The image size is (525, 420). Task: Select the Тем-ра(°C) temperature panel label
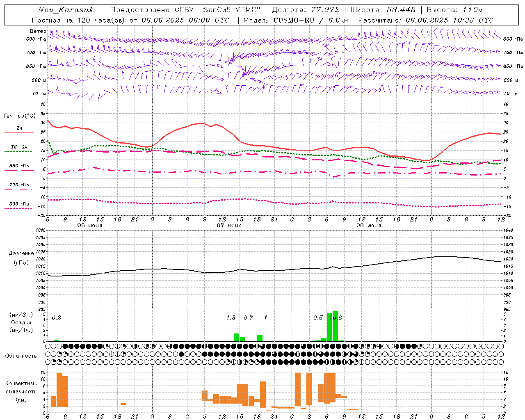click(19, 116)
